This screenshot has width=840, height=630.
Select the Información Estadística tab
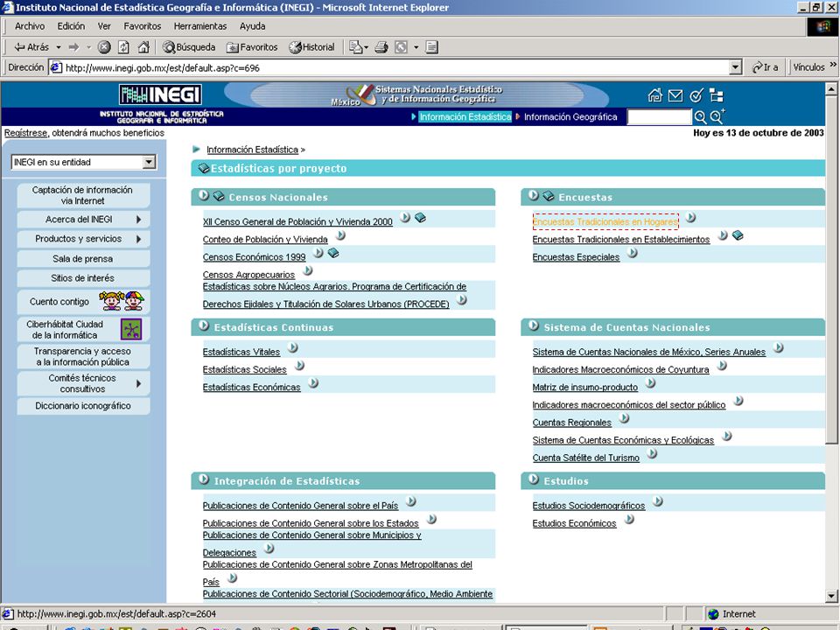465,116
